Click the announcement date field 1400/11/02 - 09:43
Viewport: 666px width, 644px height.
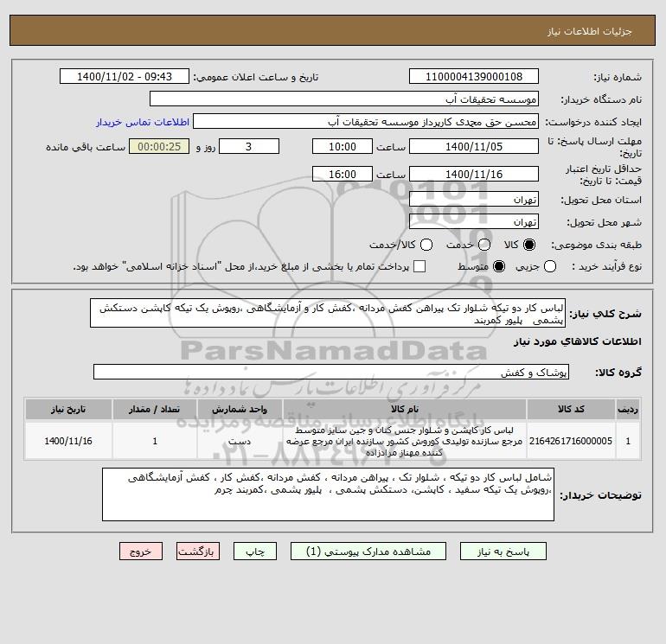coord(125,76)
